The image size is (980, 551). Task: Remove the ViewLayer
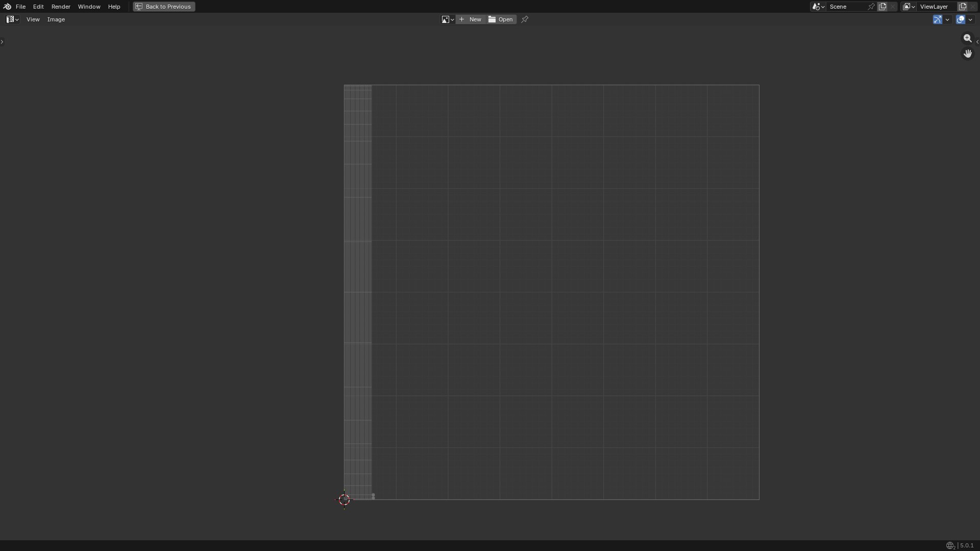click(973, 7)
